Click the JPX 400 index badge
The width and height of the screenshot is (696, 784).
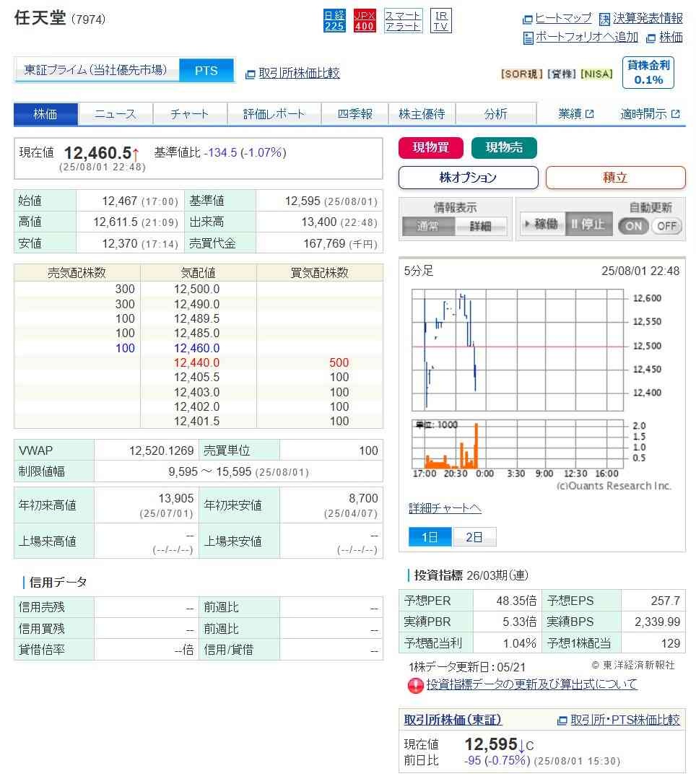[x=364, y=20]
